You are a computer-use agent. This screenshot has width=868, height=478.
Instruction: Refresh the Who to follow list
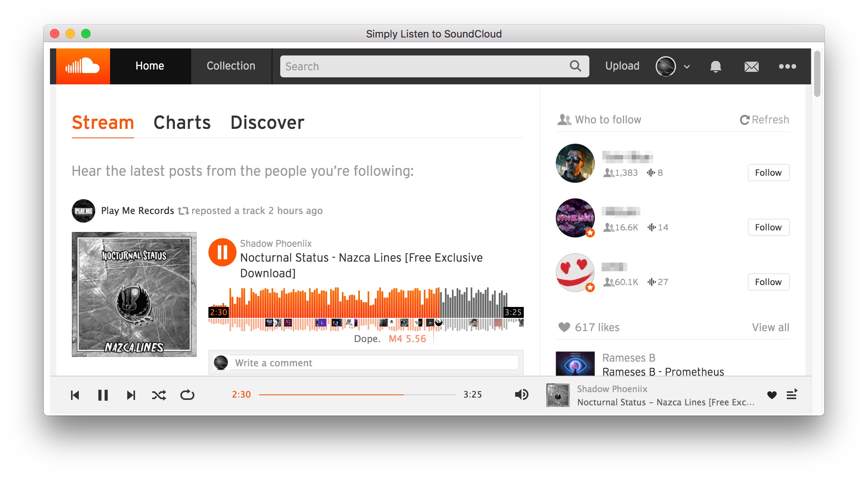764,119
